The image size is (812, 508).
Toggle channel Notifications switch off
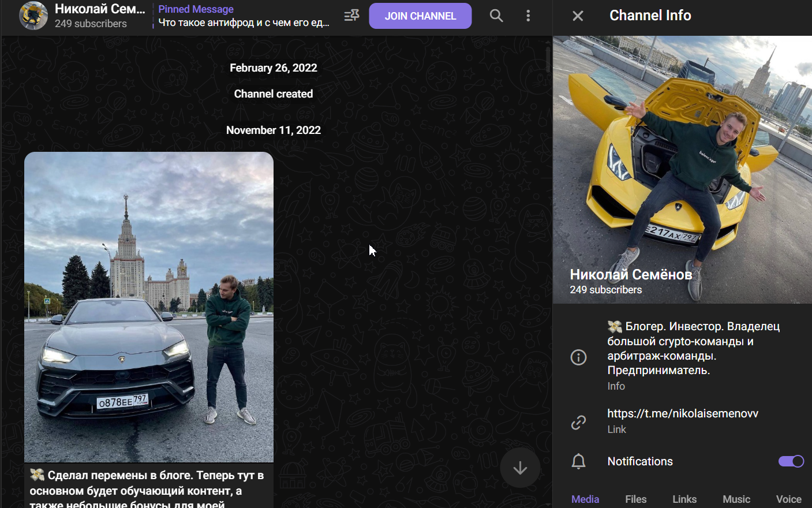pyautogui.click(x=791, y=461)
